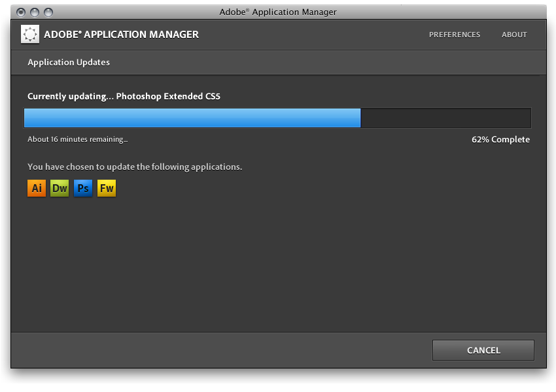Zoom the window with the rightmost title-bar button
Viewport: 556px width, 392px height.
pyautogui.click(x=48, y=12)
